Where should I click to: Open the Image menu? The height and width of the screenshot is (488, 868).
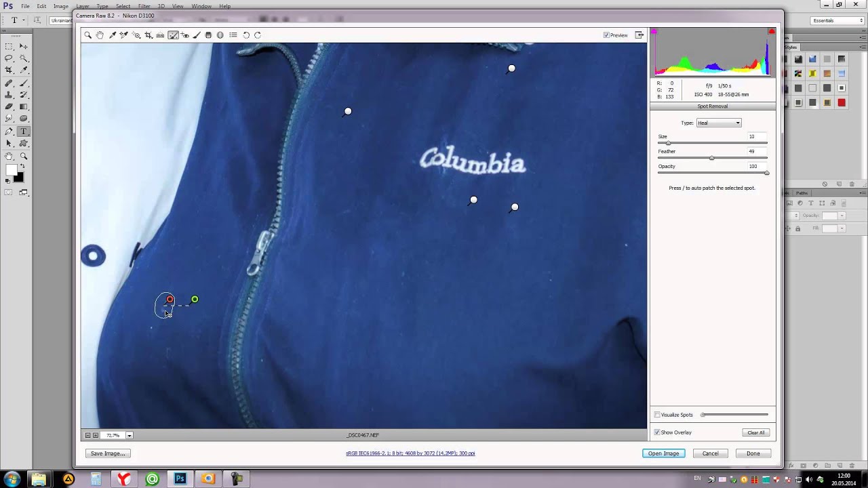coord(61,6)
